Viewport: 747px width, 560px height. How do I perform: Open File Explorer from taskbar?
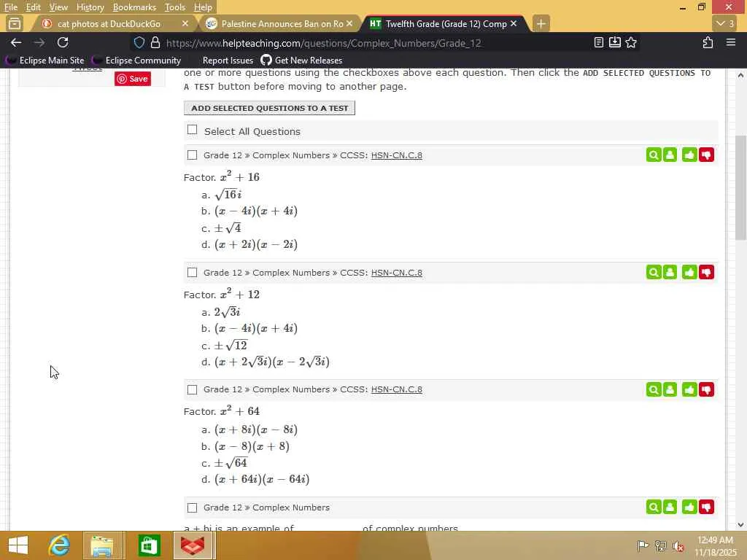click(102, 545)
